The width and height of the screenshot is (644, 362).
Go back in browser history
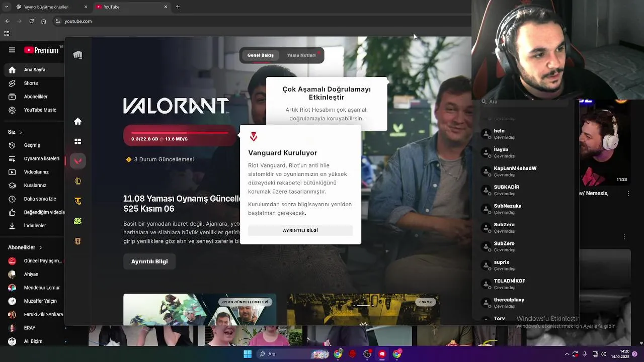pyautogui.click(x=7, y=21)
